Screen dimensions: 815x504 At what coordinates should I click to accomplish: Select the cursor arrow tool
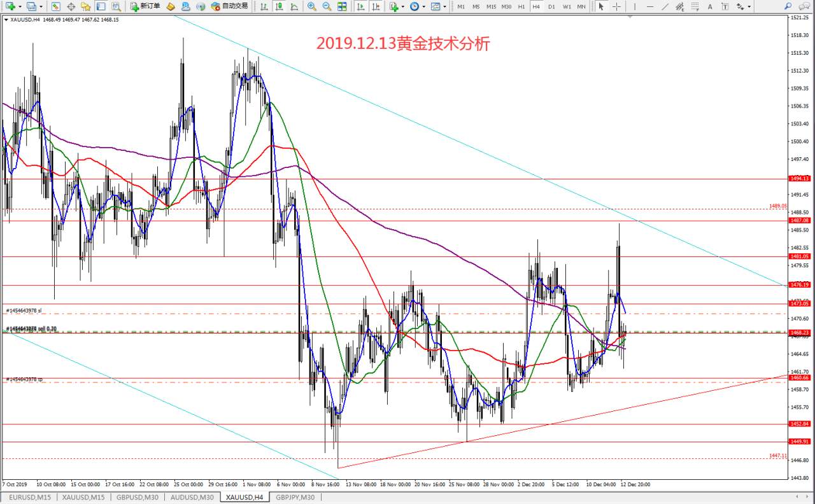601,6
